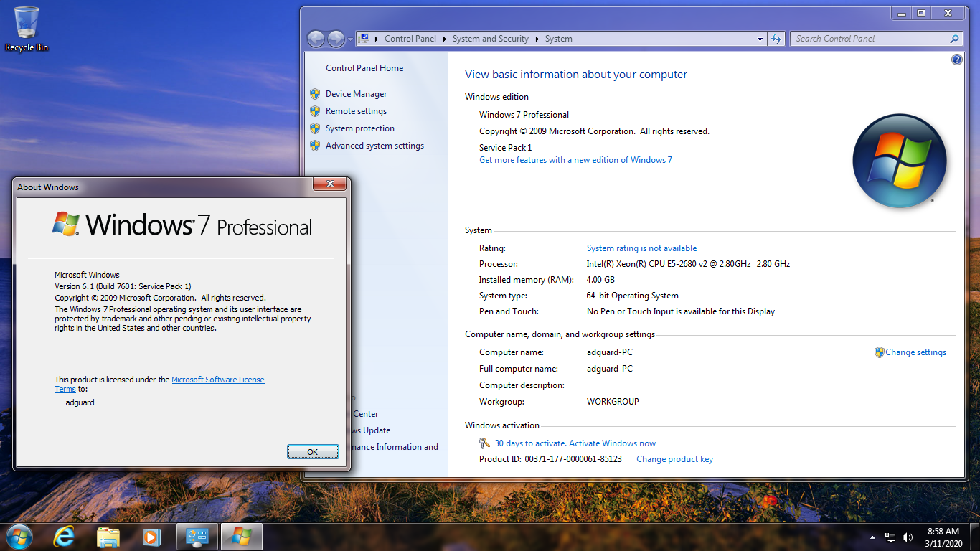Click Version 6.1 (Build 7601) text
980x551 pixels.
click(123, 286)
